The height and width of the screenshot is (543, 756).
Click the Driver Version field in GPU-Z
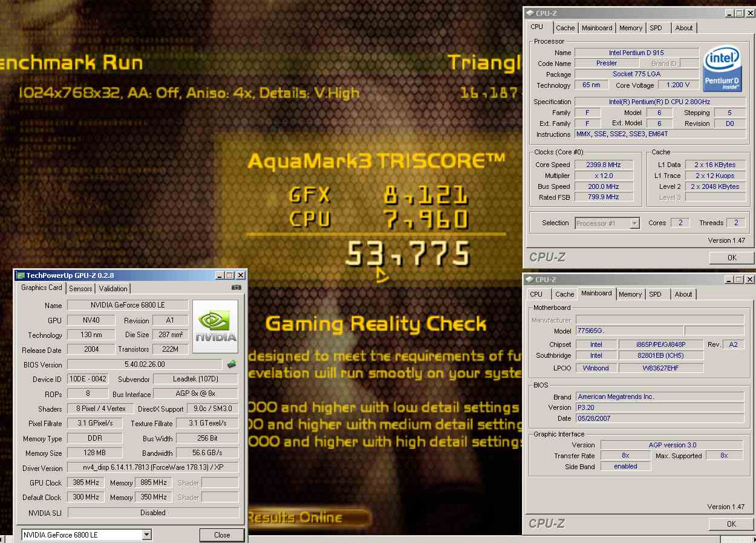click(153, 468)
